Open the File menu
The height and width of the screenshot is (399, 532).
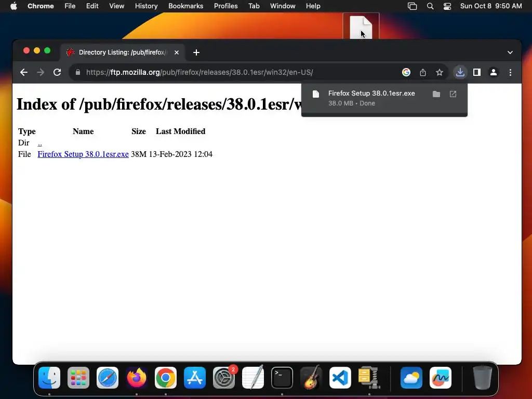(x=70, y=6)
